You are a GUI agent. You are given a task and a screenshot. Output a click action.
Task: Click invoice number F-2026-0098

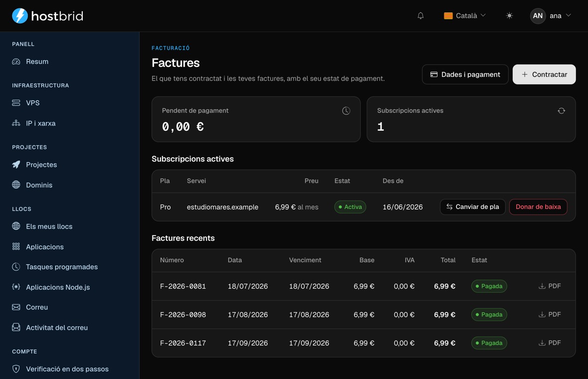tap(183, 315)
